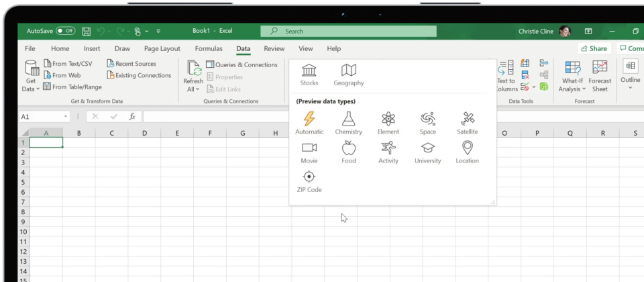
Task: Click the Touch/Mouse Mode icon
Action: coord(138,32)
